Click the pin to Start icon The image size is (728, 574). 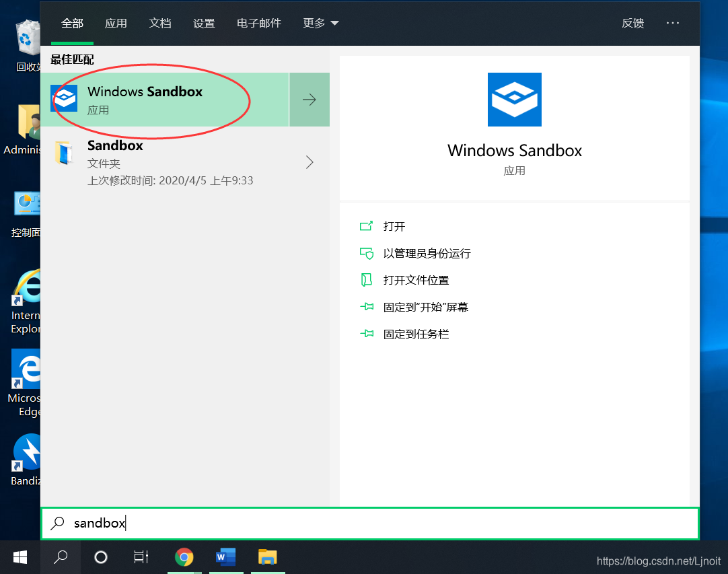point(367,306)
